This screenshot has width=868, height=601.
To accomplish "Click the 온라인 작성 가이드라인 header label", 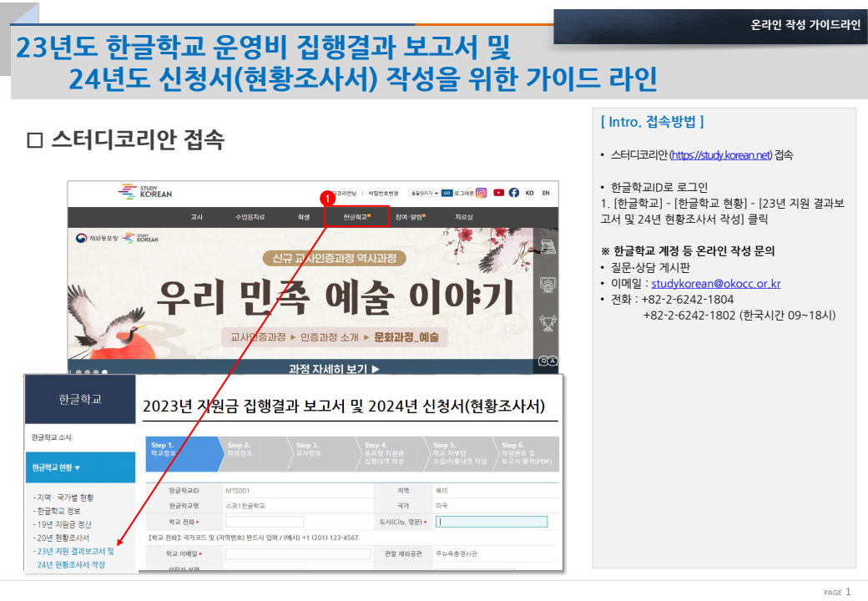I will tap(805, 25).
